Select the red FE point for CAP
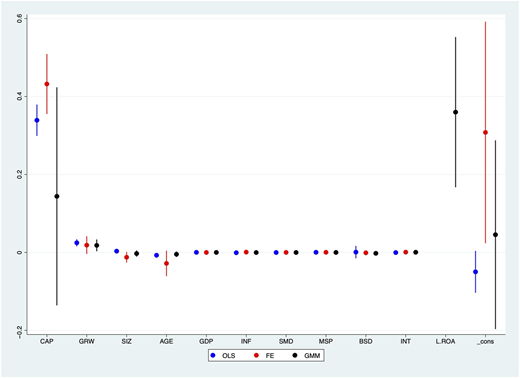 coord(47,84)
